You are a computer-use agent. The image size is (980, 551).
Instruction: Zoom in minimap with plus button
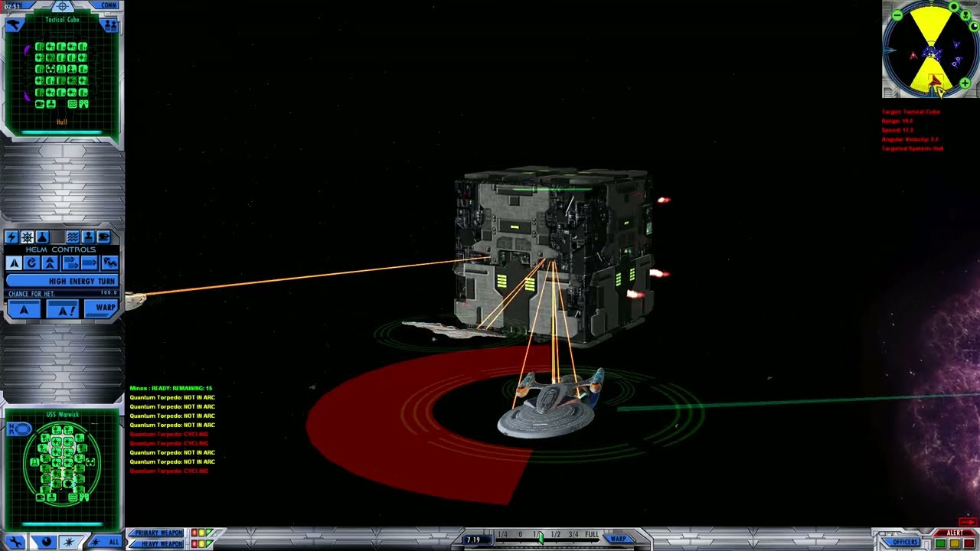[965, 83]
